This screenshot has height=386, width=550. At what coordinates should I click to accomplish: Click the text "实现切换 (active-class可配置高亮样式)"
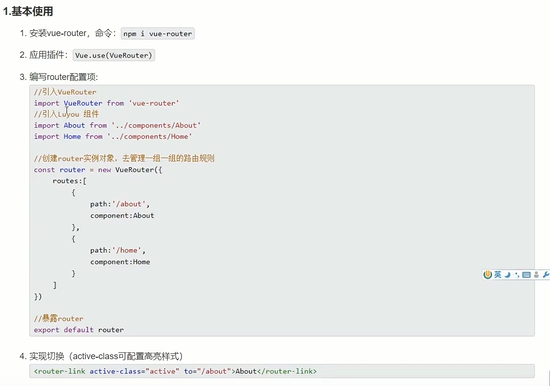point(106,356)
